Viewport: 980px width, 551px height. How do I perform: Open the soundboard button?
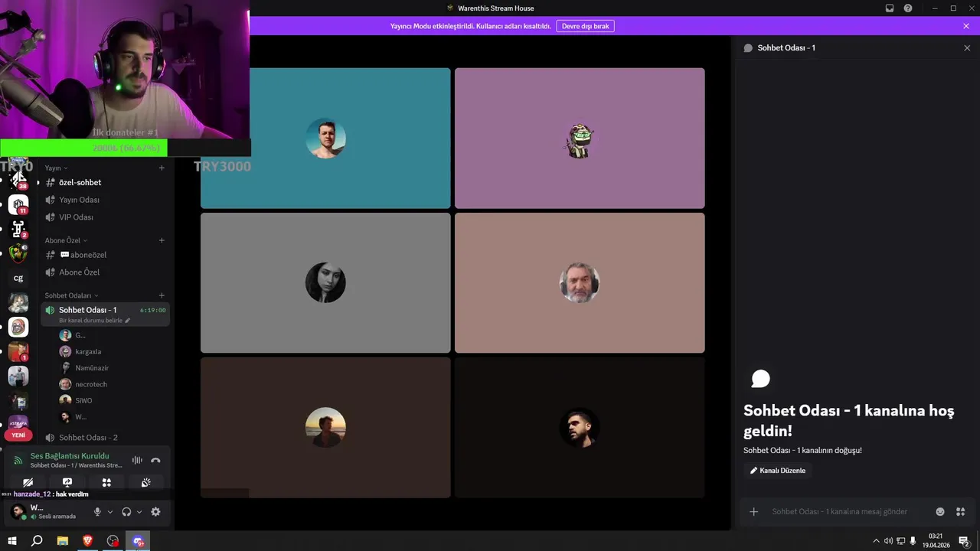(145, 483)
